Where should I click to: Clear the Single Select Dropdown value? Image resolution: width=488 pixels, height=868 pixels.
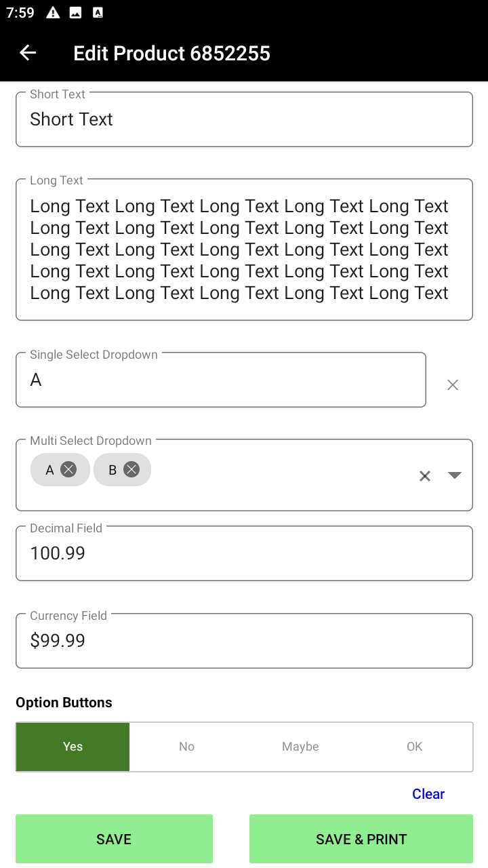pos(453,385)
